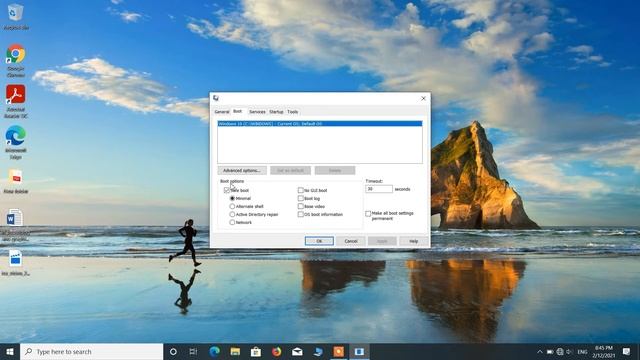Select the Minimal radio button
Image resolution: width=640 pixels, height=360 pixels.
[232, 198]
